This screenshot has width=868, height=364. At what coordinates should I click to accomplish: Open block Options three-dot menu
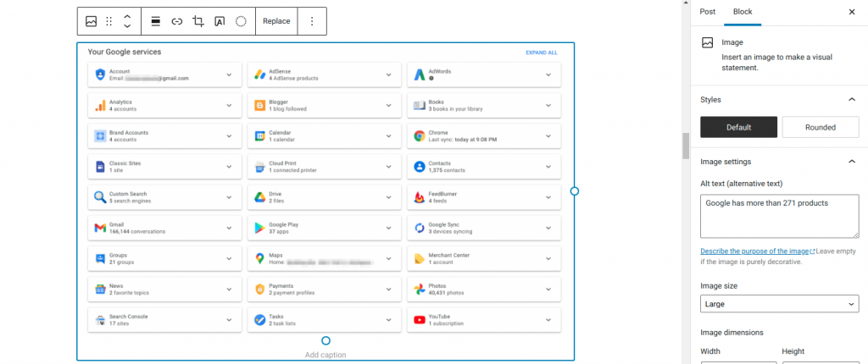[x=312, y=21]
